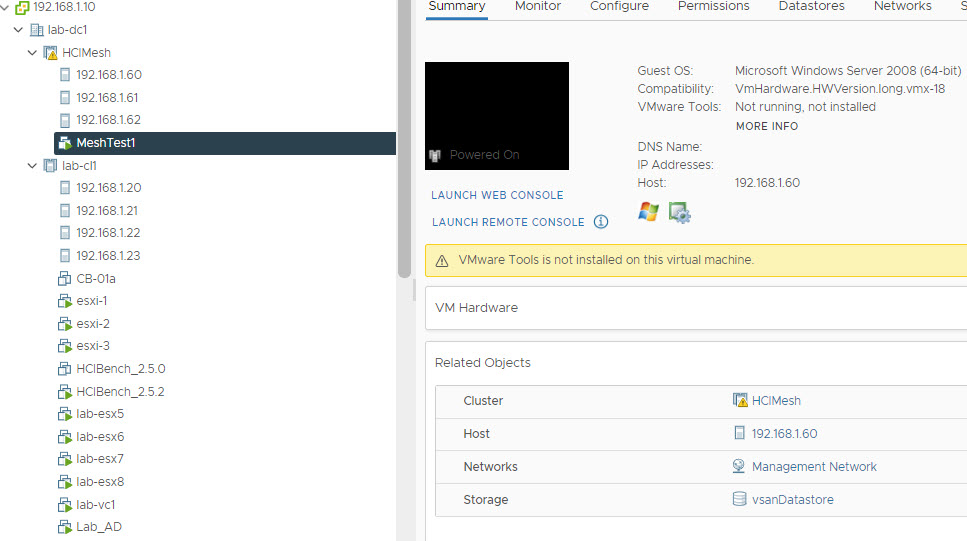The height and width of the screenshot is (541, 967).
Task: Open the vsanDatastore storage link
Action: pyautogui.click(x=792, y=500)
